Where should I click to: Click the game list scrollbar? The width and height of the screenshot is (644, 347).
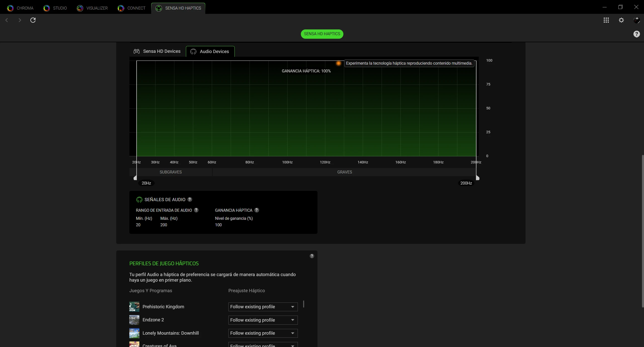tap(304, 304)
